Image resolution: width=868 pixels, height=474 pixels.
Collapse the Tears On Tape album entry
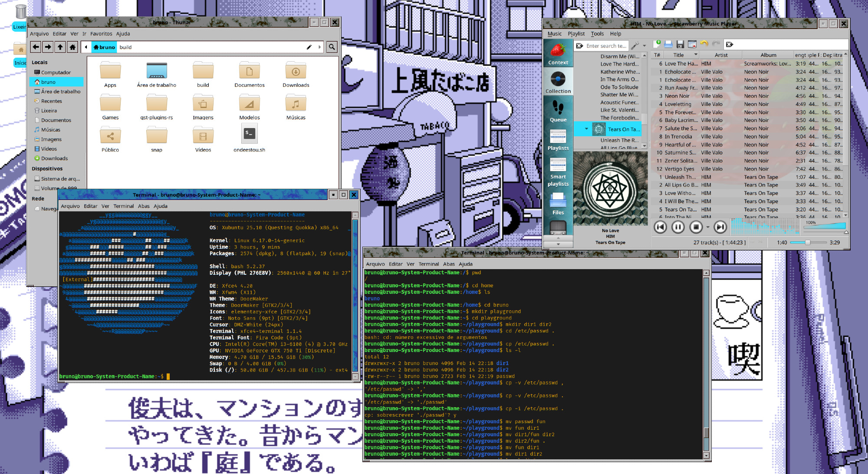point(586,129)
